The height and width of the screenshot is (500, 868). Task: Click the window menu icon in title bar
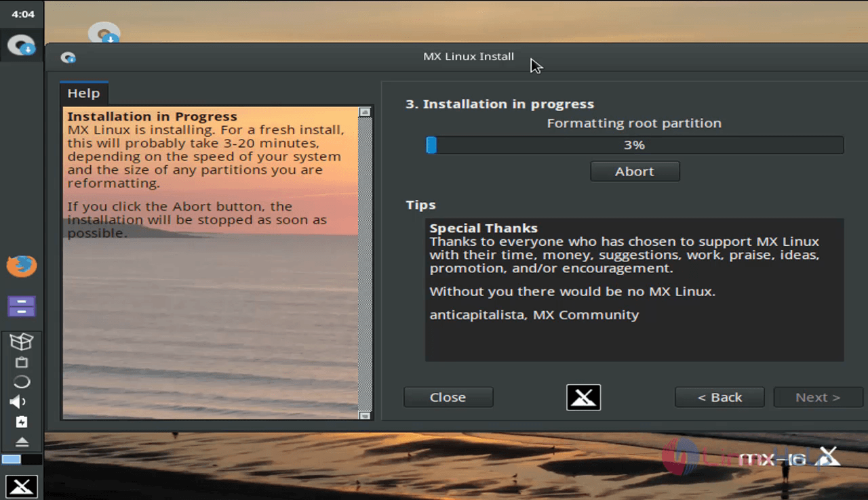click(68, 58)
